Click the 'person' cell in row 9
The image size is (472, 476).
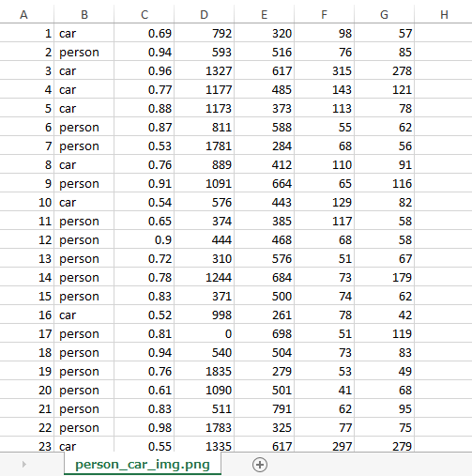click(x=84, y=183)
